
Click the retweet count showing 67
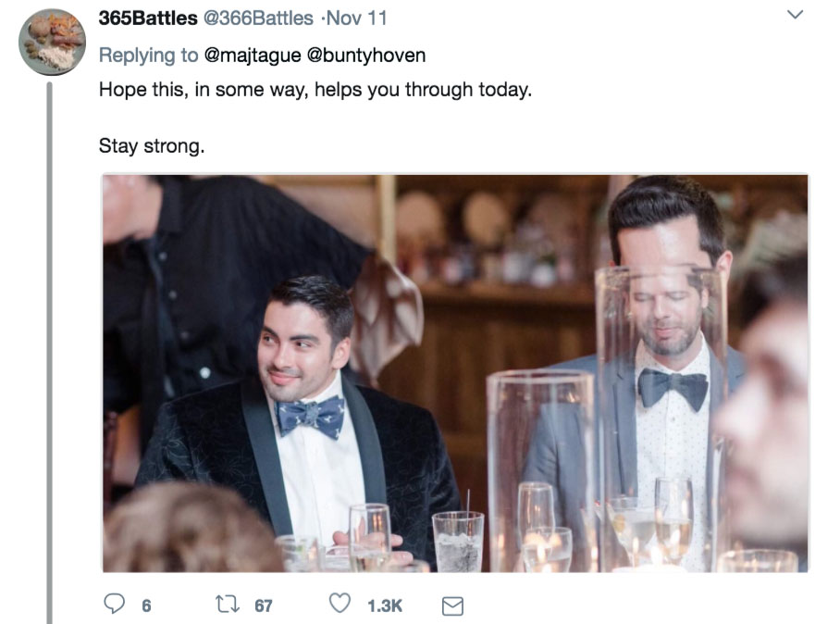(x=264, y=606)
